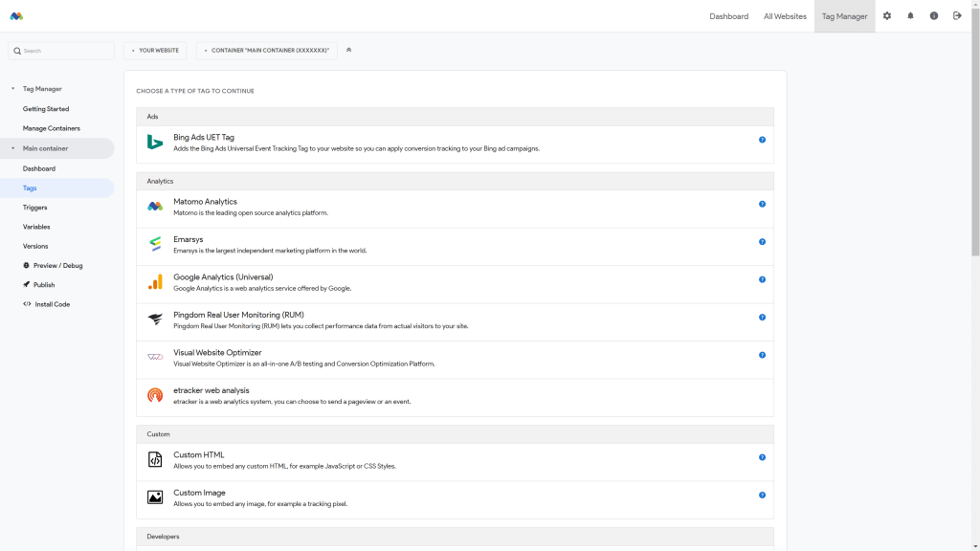Screen dimensions: 980x551
Task: Show help for Custom HTML tag
Action: [762, 457]
